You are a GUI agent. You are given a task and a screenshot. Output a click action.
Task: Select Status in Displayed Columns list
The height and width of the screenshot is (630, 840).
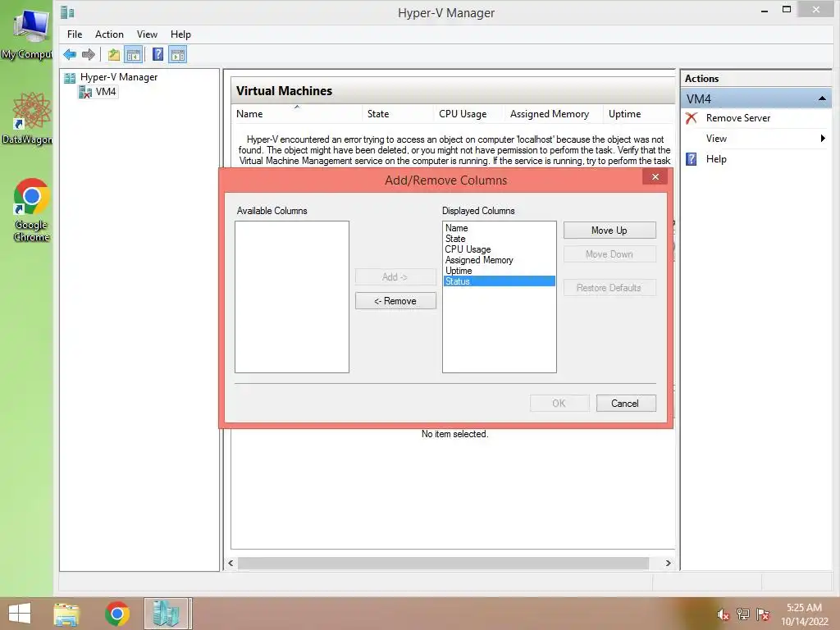point(499,282)
